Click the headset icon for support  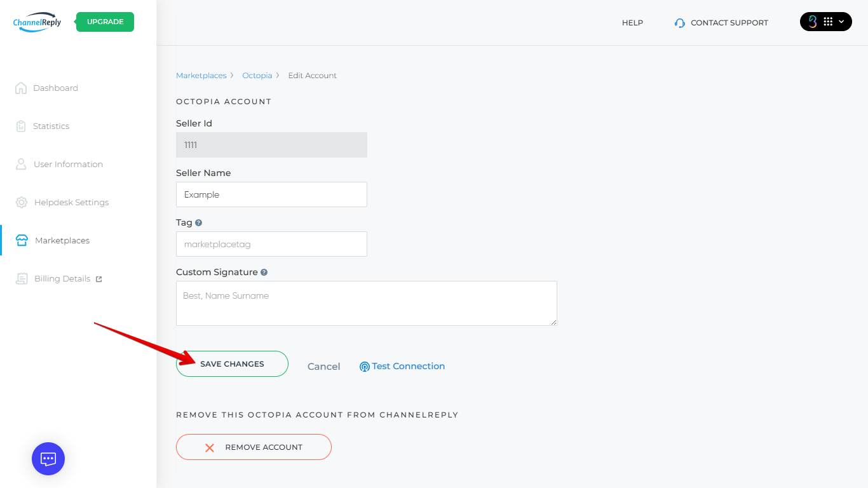tap(680, 23)
